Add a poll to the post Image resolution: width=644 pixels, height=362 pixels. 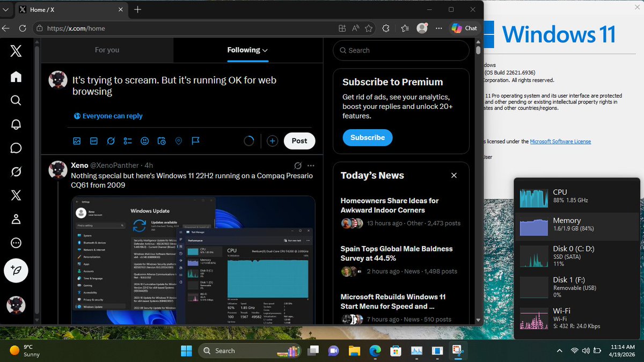(128, 141)
